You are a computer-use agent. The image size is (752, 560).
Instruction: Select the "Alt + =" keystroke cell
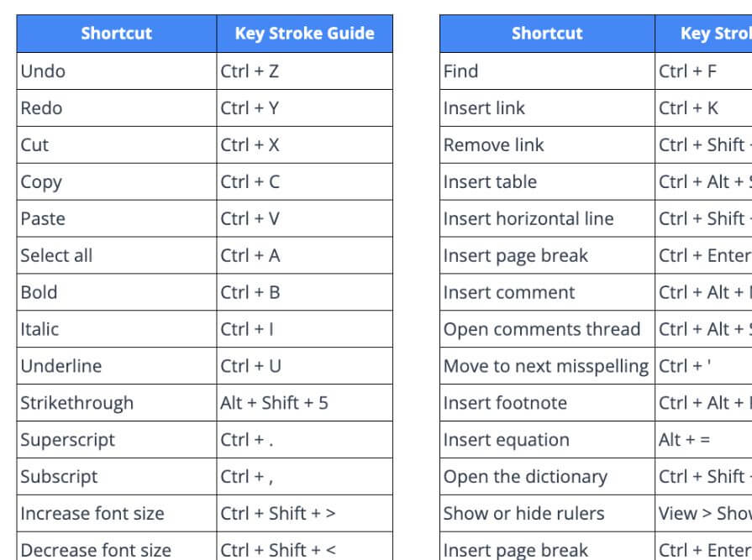coord(703,440)
